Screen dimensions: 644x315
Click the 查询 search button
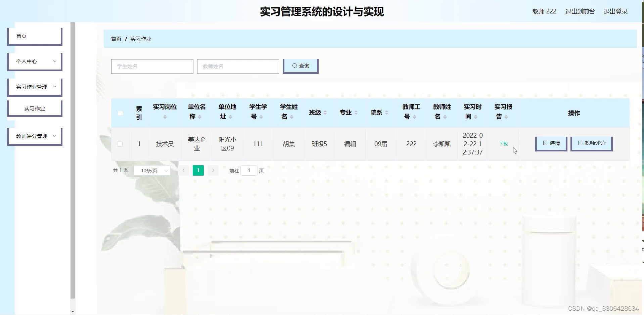301,66
